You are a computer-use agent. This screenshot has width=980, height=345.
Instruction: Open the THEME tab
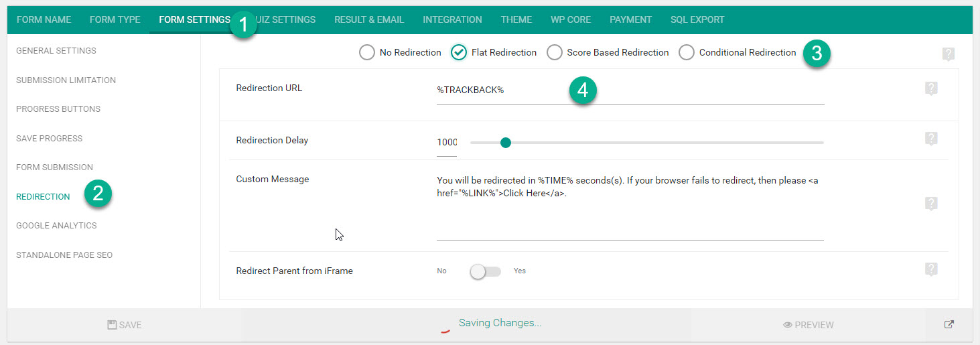(x=516, y=19)
